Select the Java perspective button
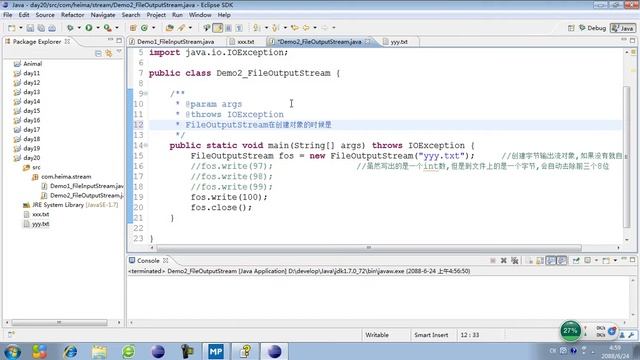 (623, 28)
